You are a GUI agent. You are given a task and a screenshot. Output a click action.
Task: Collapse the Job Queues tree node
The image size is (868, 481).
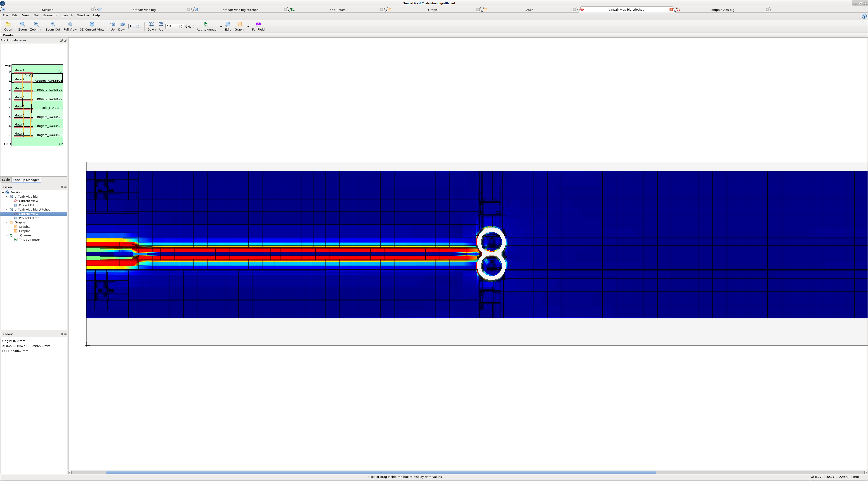tap(7, 235)
